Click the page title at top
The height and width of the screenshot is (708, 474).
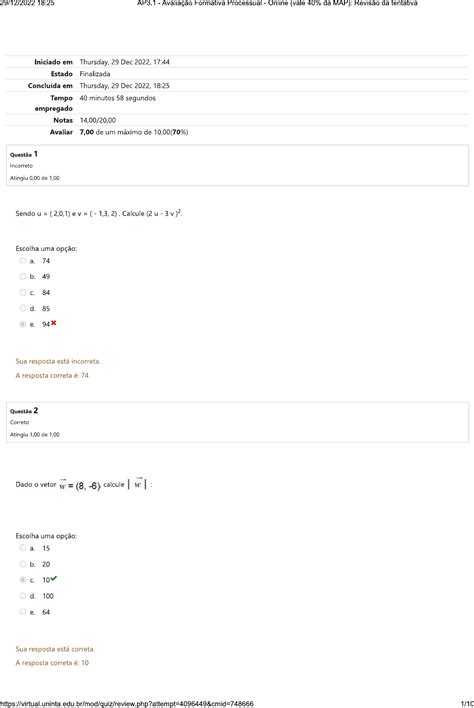point(277,3)
